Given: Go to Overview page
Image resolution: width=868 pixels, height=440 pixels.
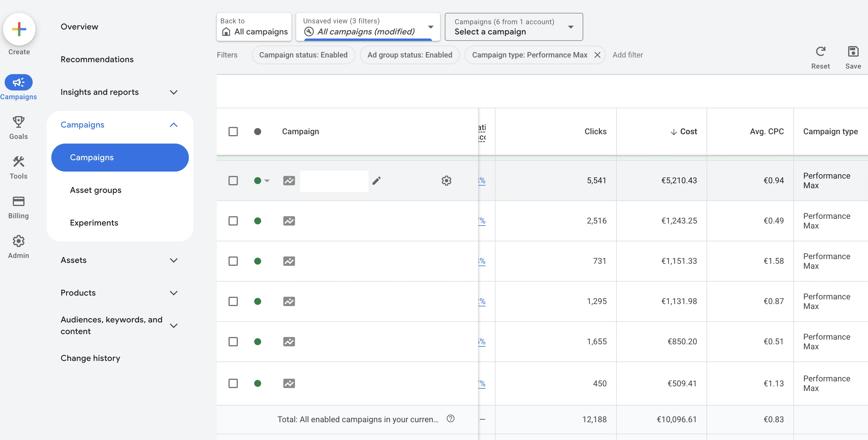Looking at the screenshot, I should [79, 27].
